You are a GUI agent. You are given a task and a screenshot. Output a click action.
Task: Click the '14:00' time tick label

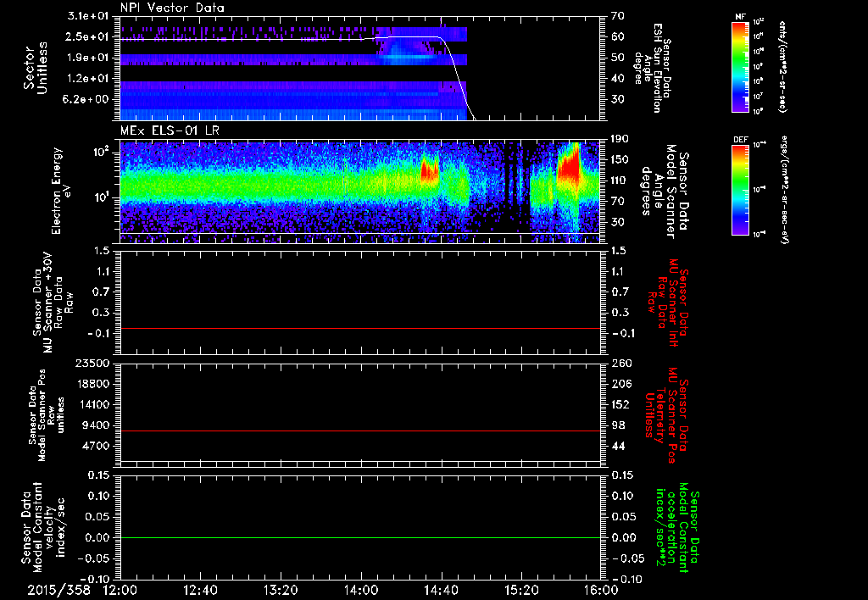361,590
